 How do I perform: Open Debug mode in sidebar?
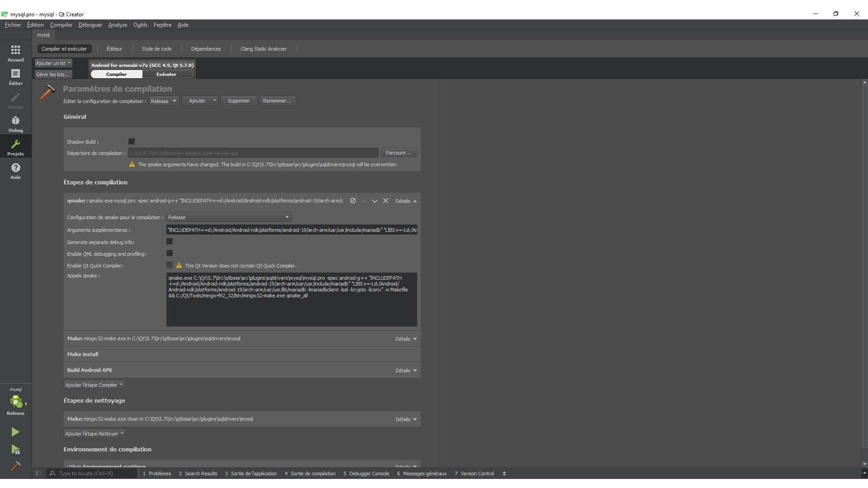click(15, 124)
